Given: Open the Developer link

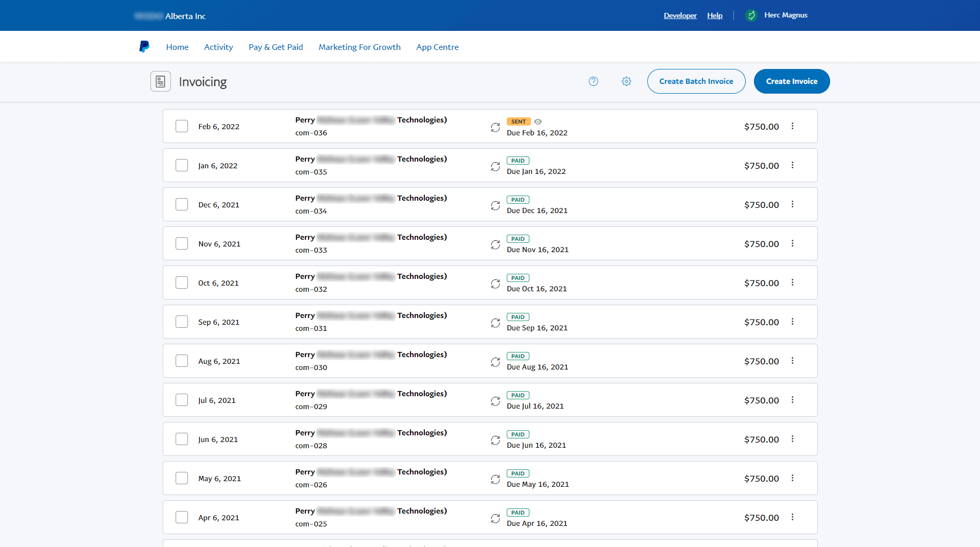Looking at the screenshot, I should (x=680, y=15).
